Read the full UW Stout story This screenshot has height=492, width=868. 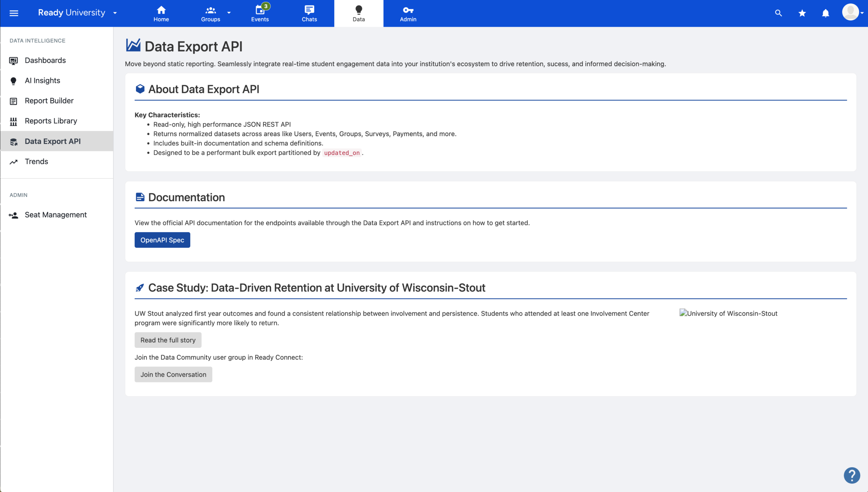(168, 340)
